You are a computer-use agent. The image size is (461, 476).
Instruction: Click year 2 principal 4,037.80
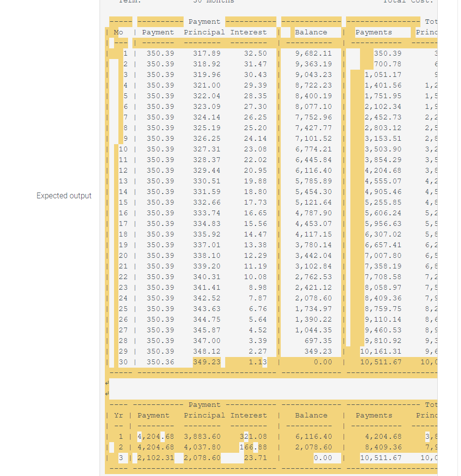(202, 447)
